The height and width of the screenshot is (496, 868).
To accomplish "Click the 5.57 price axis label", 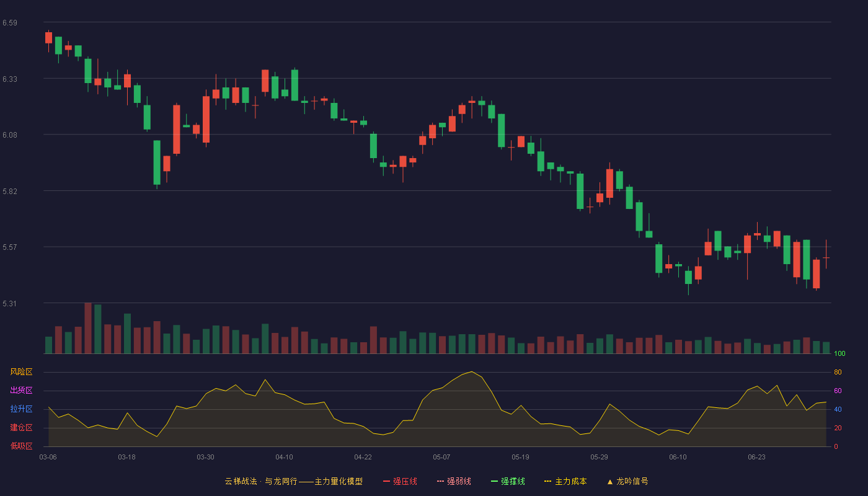I will click(10, 247).
